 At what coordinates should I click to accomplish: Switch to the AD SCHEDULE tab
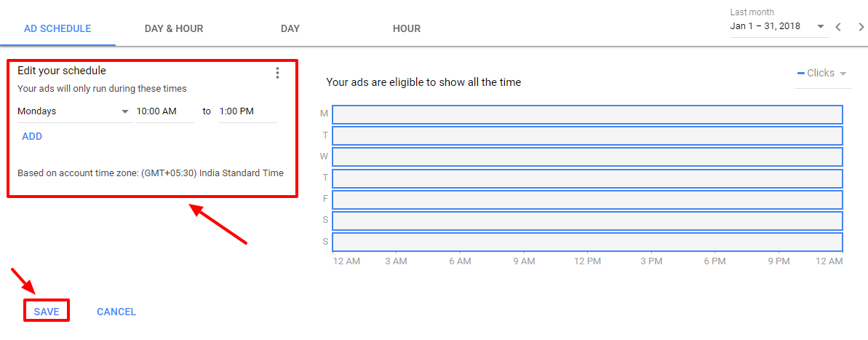click(x=57, y=28)
